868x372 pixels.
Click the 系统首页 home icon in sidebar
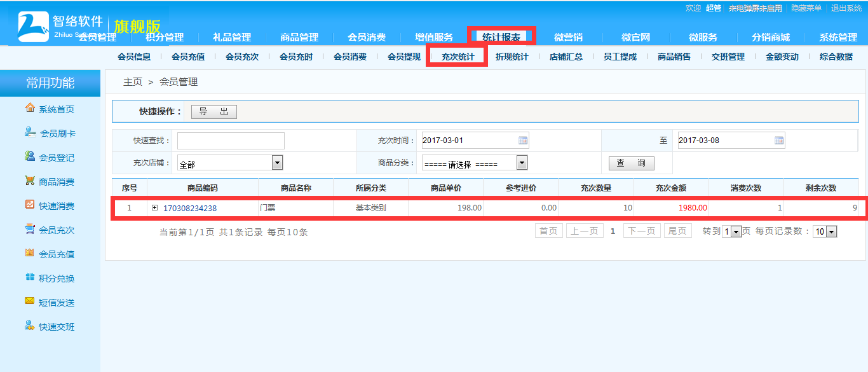(30, 109)
